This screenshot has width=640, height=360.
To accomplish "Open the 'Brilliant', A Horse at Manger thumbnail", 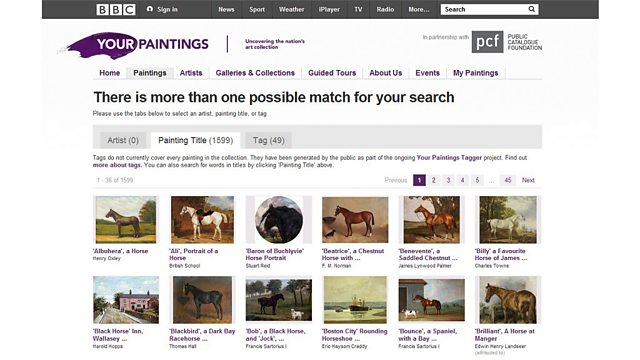I will click(x=508, y=300).
